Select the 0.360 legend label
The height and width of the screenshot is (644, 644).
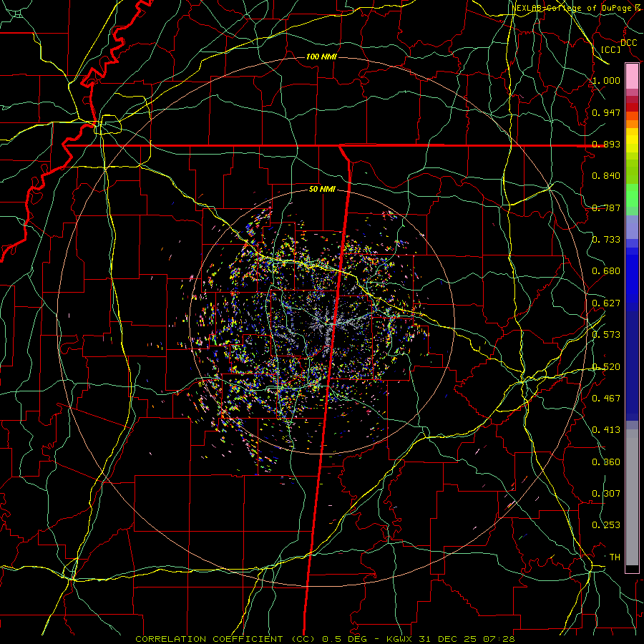coord(606,462)
